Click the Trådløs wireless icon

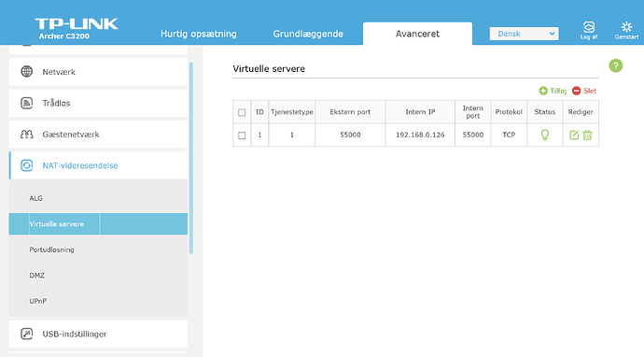(27, 103)
